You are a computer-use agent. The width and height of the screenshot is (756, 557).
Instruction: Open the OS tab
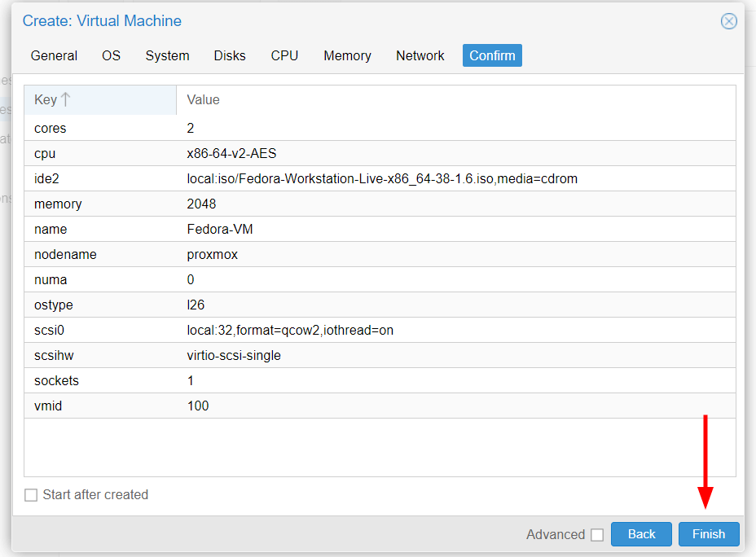click(111, 55)
